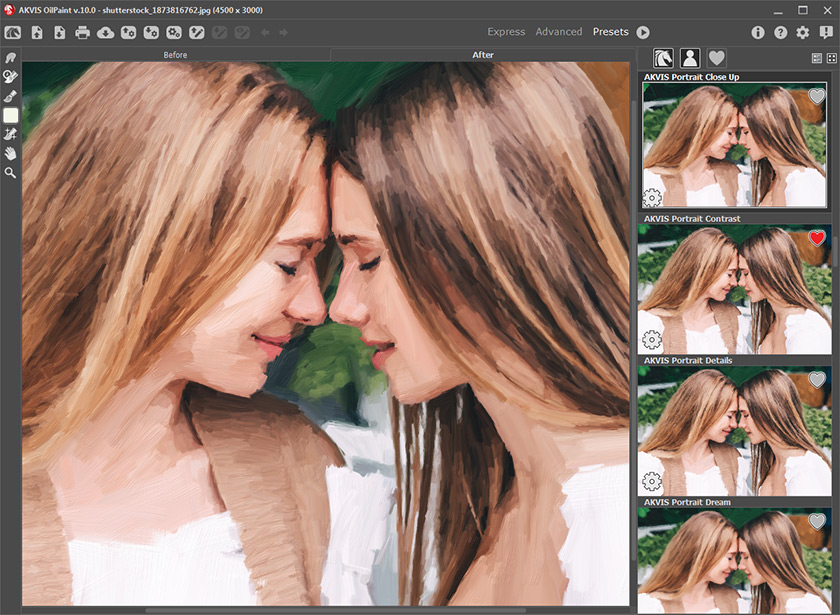
Task: Select the Zoom magnifier tool
Action: pyautogui.click(x=11, y=172)
